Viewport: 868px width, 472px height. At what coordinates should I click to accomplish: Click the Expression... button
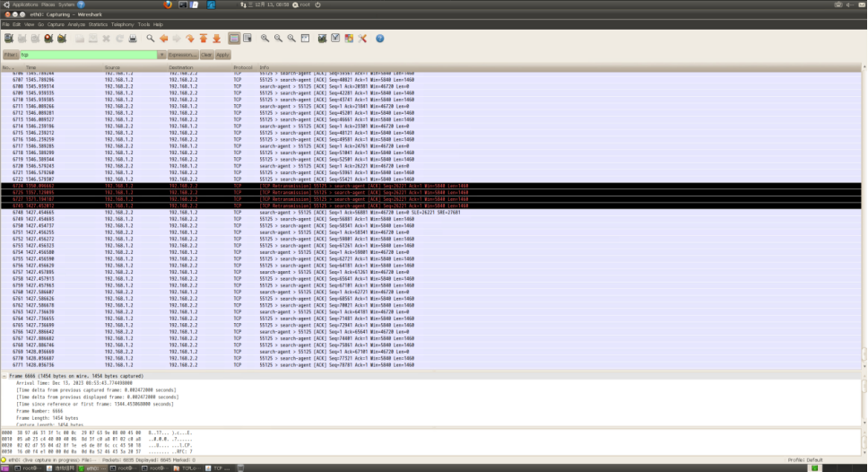point(182,55)
